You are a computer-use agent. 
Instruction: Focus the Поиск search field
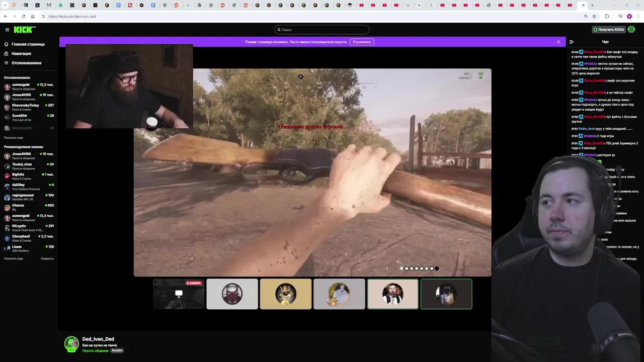(322, 30)
